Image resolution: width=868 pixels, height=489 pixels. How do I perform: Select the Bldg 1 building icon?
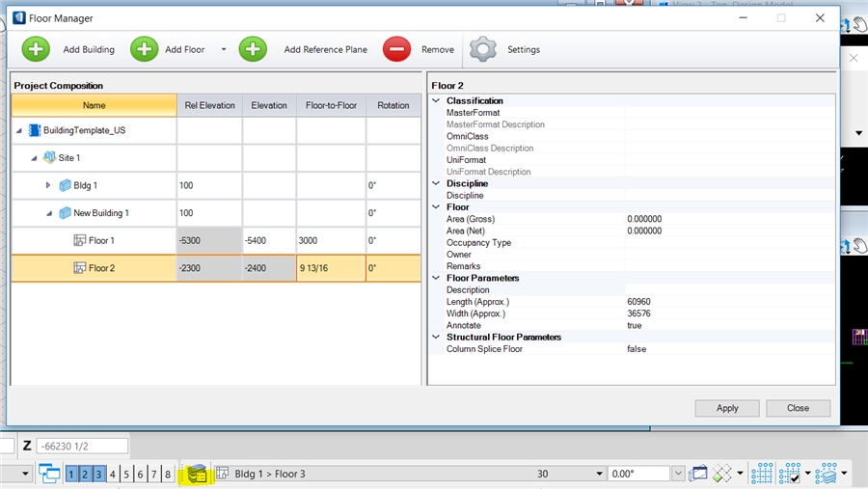point(65,185)
